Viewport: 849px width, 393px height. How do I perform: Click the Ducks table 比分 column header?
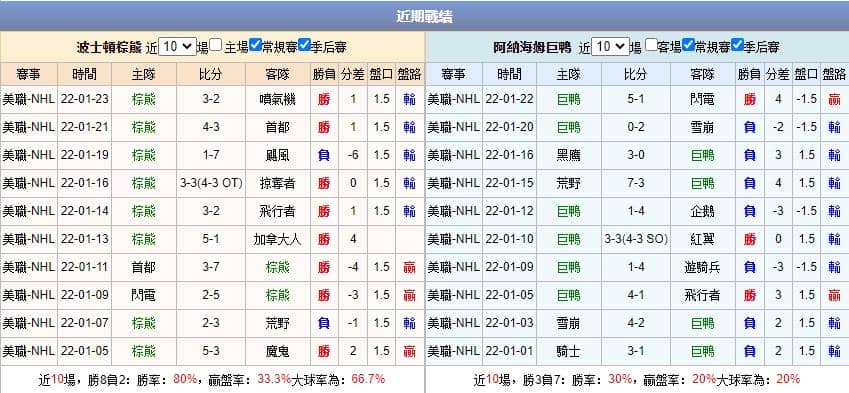point(636,74)
